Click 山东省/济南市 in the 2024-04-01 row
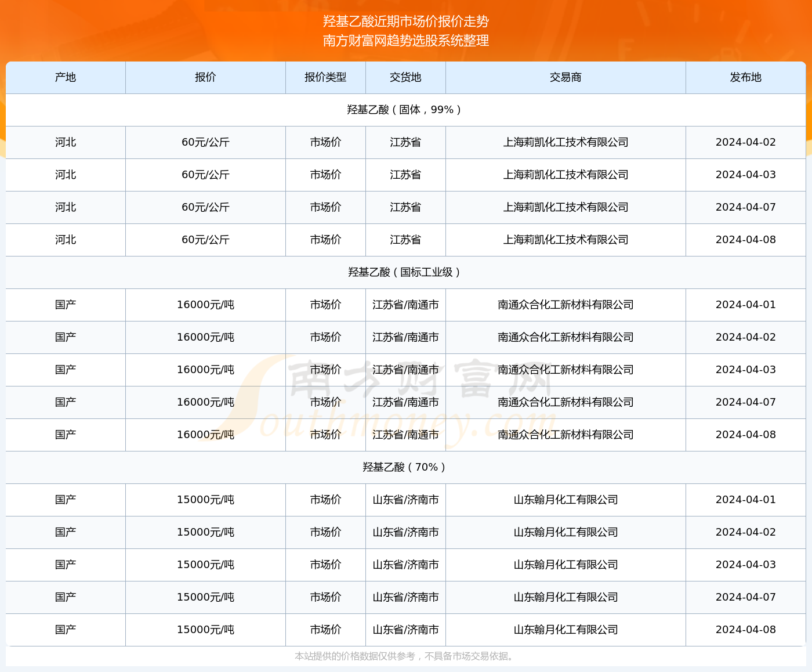This screenshot has width=812, height=672. (405, 500)
